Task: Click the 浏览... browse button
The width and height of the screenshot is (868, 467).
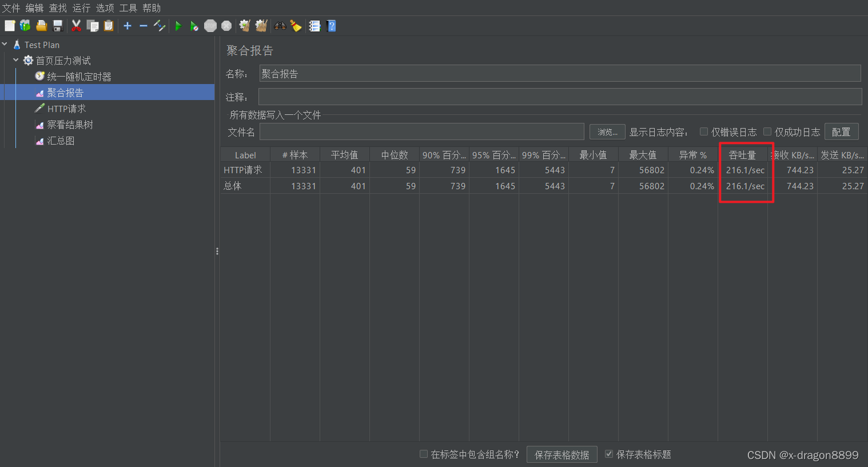Action: click(607, 132)
